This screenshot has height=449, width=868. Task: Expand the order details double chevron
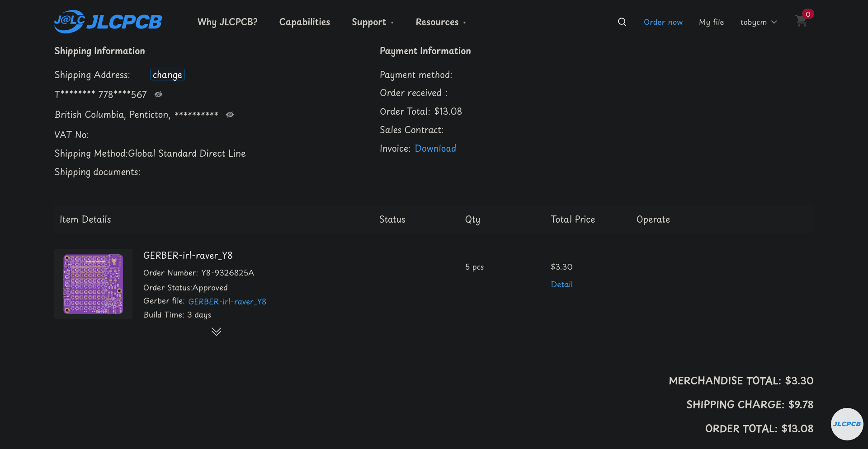(x=217, y=332)
